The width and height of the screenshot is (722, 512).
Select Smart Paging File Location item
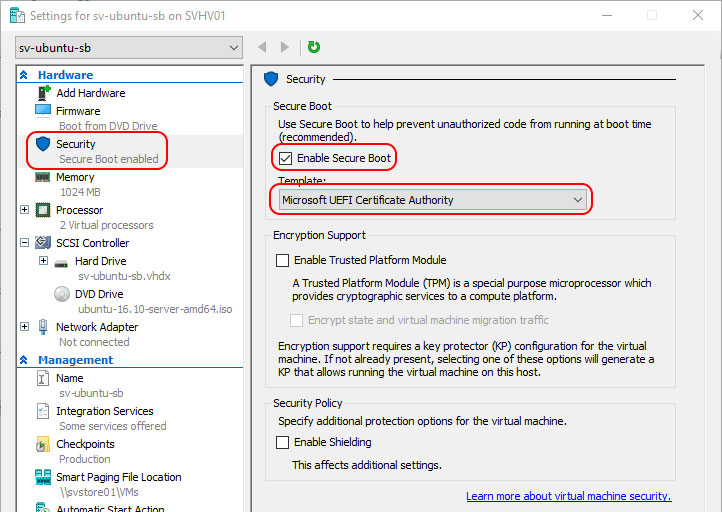[118, 477]
